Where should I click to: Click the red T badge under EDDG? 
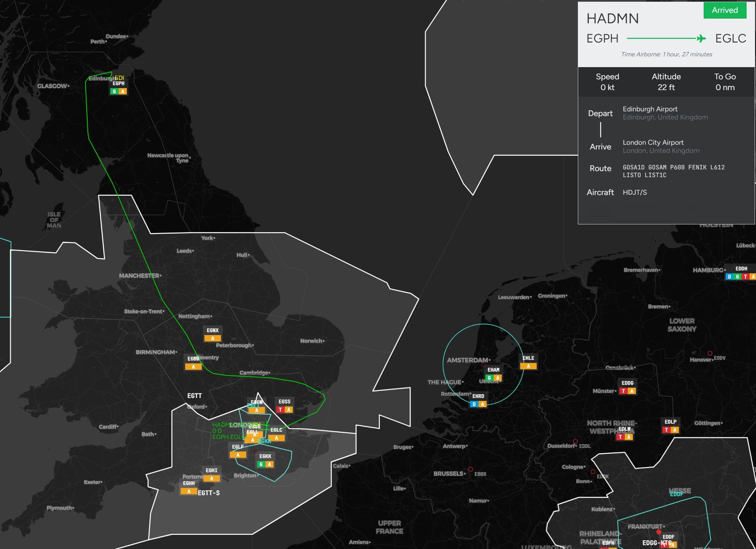(623, 391)
